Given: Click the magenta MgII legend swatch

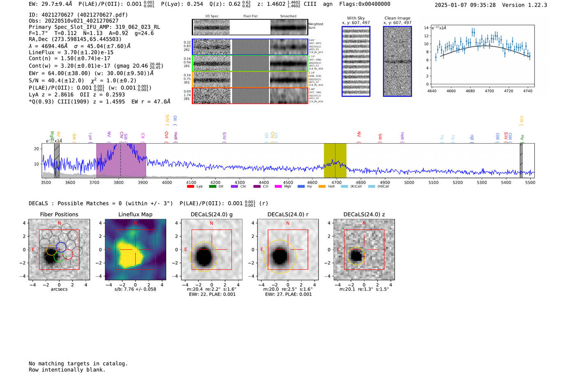Looking at the screenshot, I should pos(278,186).
